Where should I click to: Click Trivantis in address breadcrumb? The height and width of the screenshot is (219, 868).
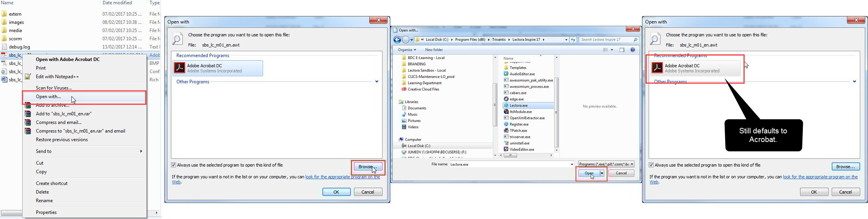tap(499, 39)
